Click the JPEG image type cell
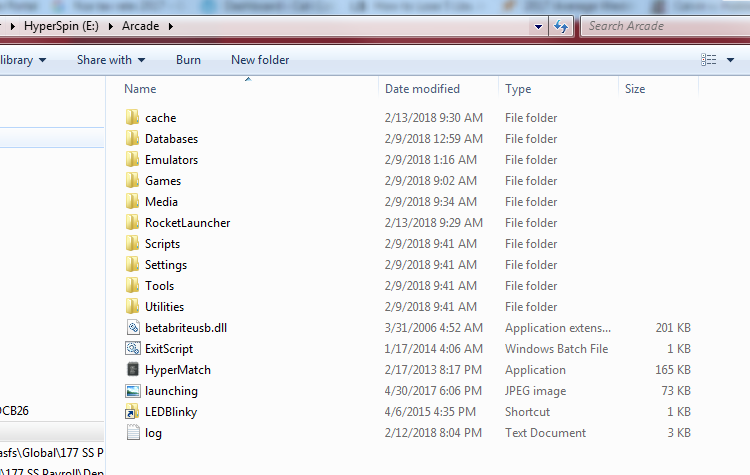 click(x=535, y=391)
